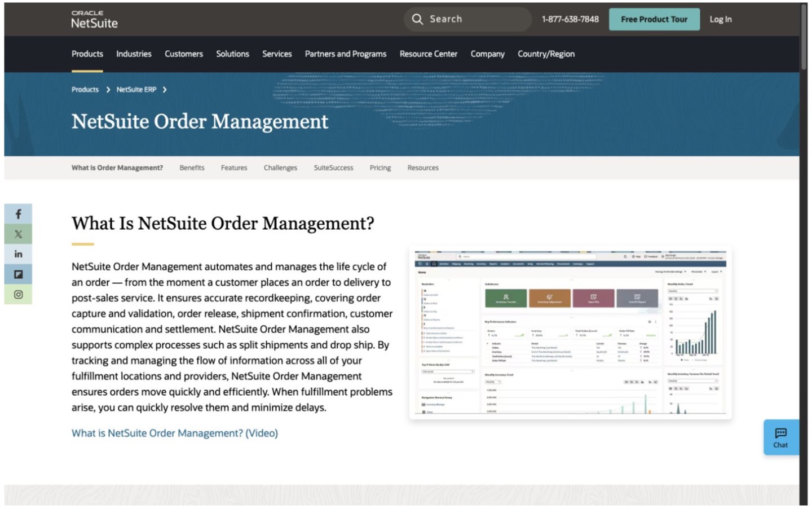The image size is (812, 508).
Task: Jump to the Benefits section
Action: [x=192, y=168]
